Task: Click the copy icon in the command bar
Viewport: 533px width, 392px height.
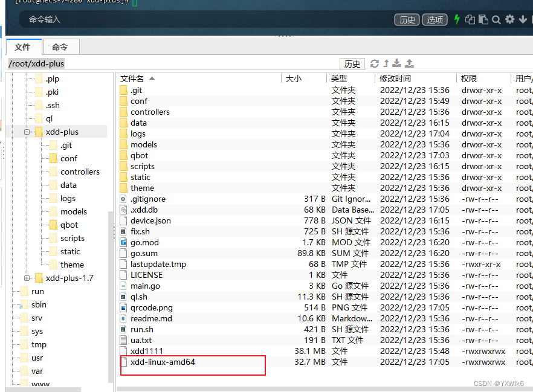Action: [470, 19]
